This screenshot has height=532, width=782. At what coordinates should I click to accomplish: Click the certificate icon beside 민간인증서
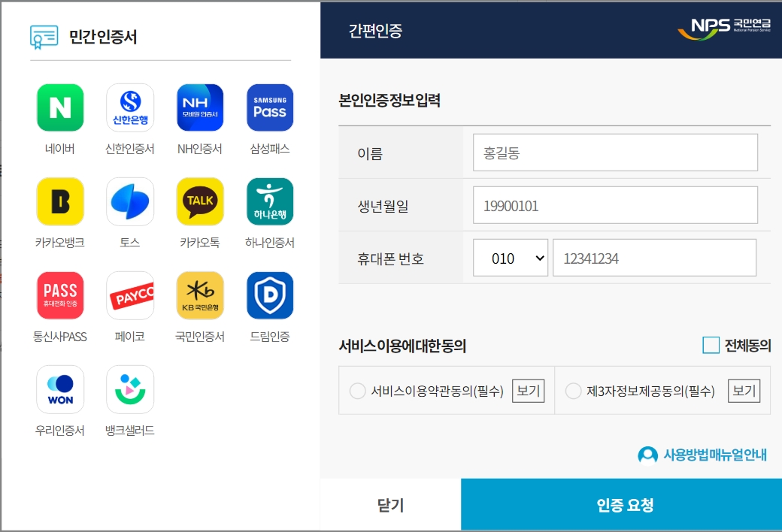(44, 37)
